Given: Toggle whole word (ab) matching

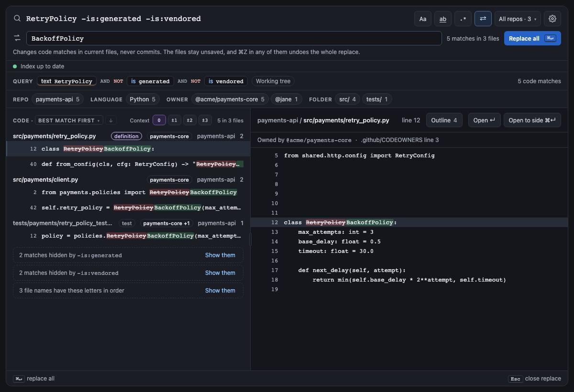Looking at the screenshot, I should point(443,19).
